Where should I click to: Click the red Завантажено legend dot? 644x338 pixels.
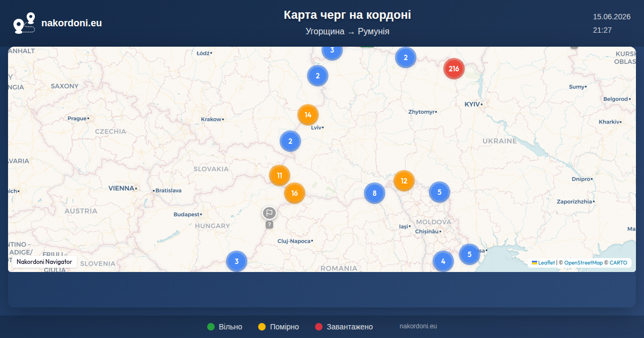tap(319, 327)
